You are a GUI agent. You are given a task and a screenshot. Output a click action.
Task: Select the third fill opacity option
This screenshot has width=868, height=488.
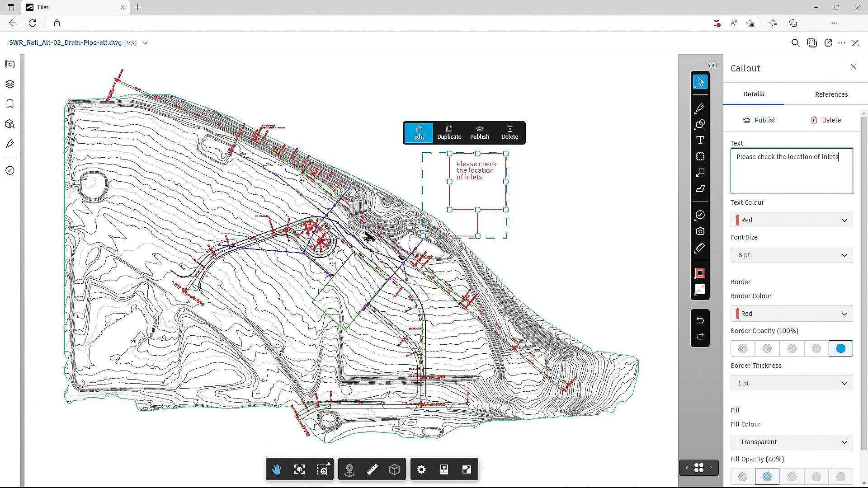pos(792,477)
